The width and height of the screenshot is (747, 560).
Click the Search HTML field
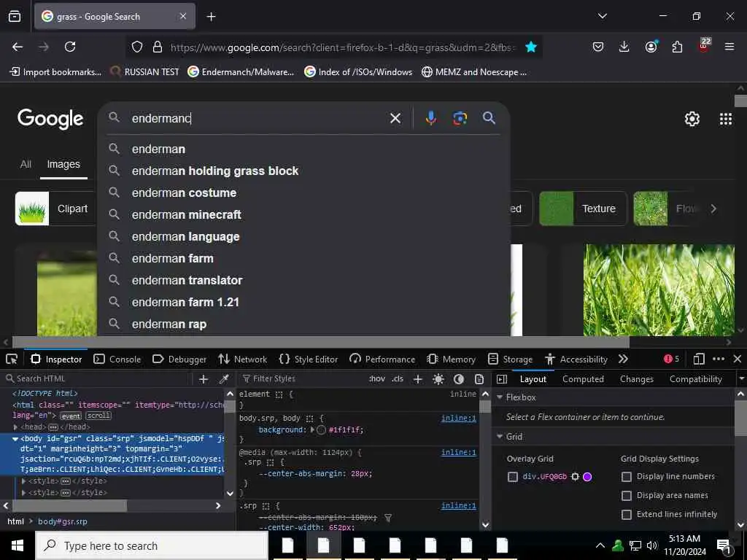click(98, 379)
